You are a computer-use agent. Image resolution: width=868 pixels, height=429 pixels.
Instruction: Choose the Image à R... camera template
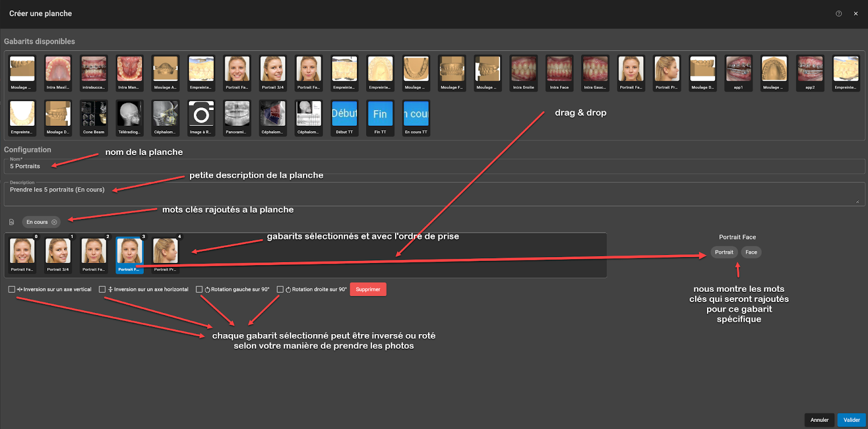(201, 118)
